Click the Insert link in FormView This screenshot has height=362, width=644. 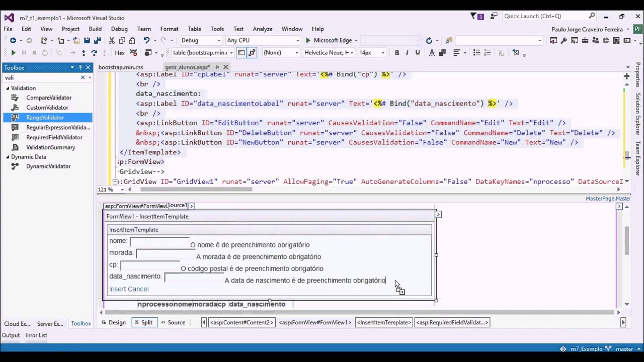[117, 289]
